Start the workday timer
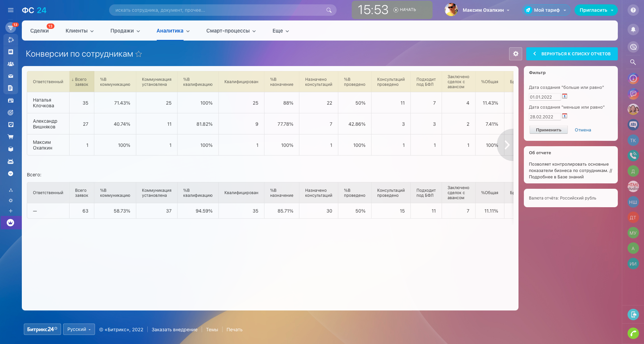 [405, 10]
